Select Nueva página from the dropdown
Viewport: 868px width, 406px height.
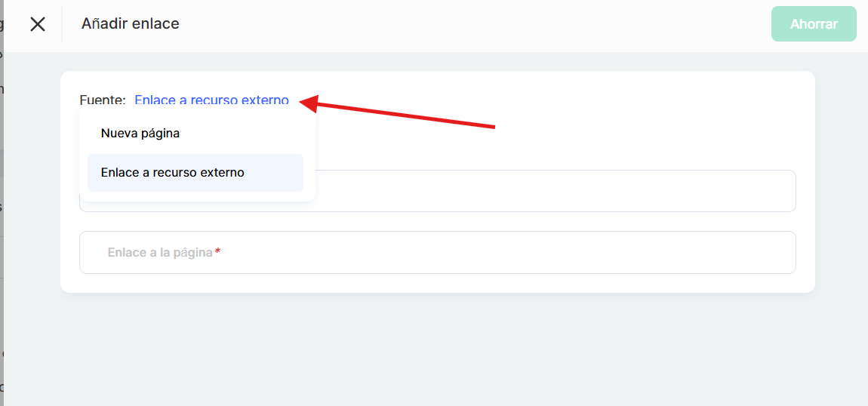tap(140, 134)
